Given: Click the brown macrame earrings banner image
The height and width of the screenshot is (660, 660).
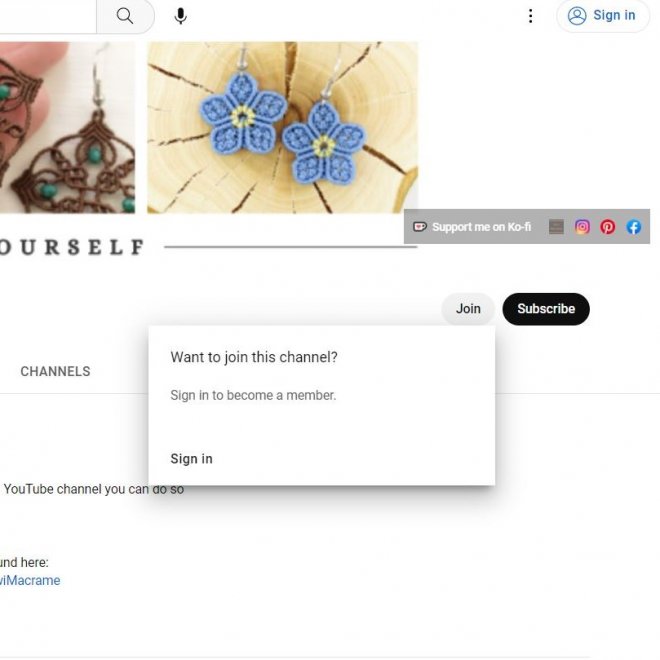Looking at the screenshot, I should (67, 128).
